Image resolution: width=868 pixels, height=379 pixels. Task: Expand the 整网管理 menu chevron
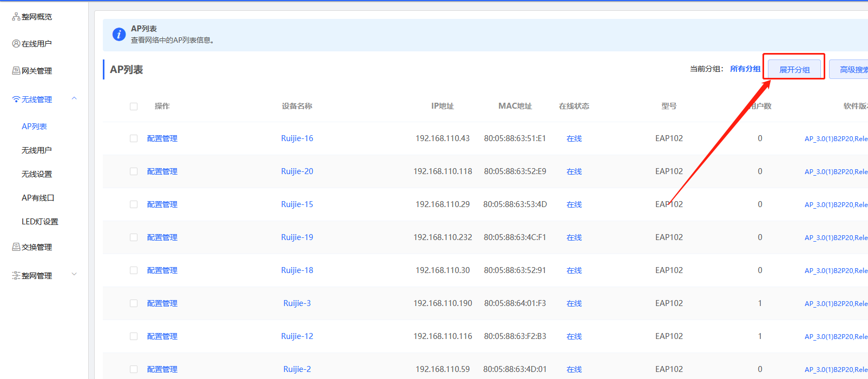pyautogui.click(x=74, y=274)
